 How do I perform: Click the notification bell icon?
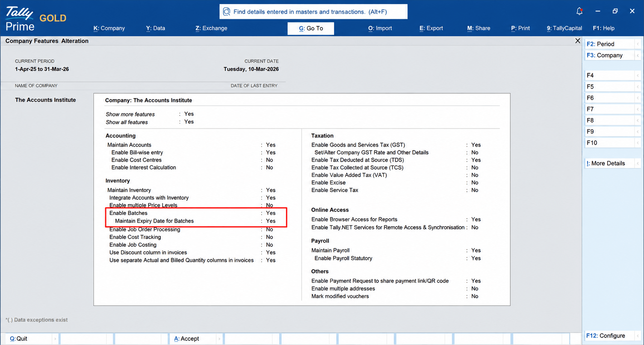[x=579, y=11]
